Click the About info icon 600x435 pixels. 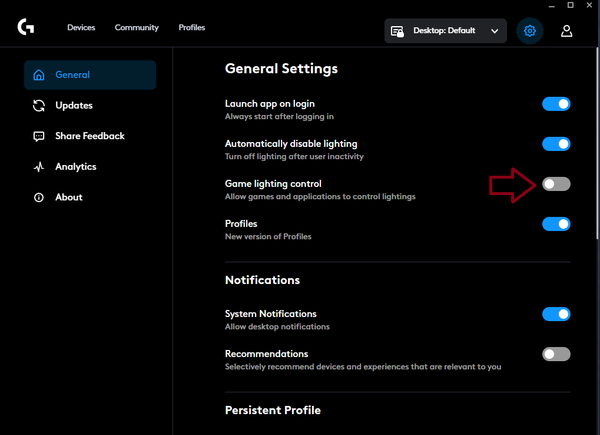39,197
